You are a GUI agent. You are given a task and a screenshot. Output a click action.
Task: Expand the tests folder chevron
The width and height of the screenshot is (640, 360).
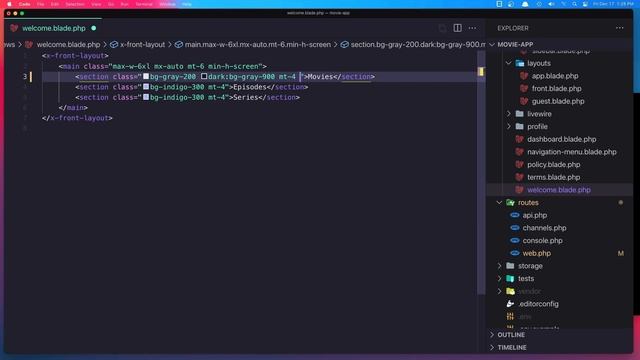499,278
